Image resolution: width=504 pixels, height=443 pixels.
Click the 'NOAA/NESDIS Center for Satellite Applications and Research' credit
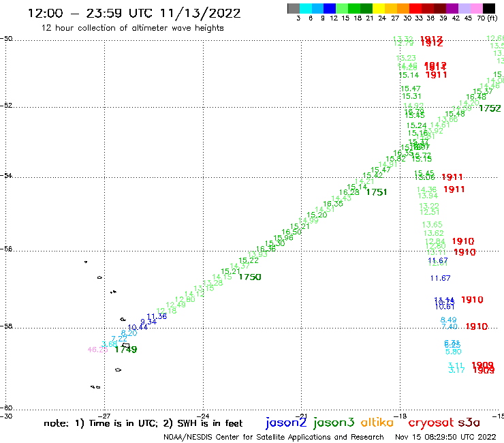[x=274, y=437]
